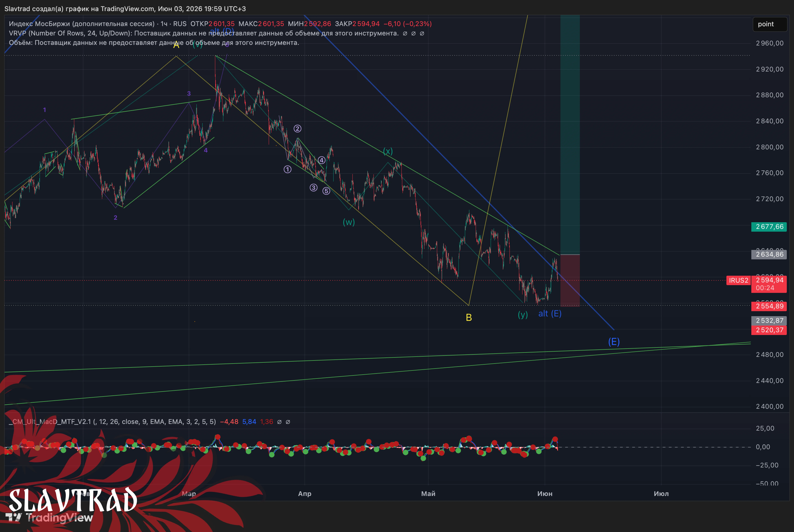Select the yellow wave label "B"

tap(469, 318)
